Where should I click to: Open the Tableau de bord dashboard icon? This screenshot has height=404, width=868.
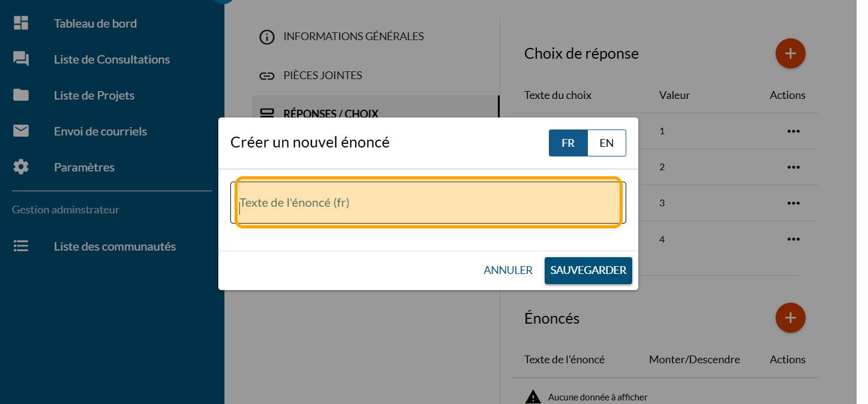pos(21,23)
